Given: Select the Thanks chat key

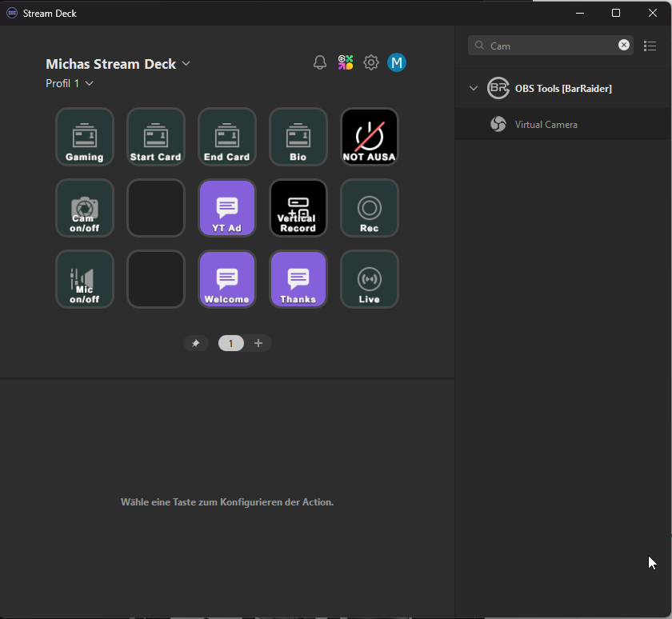Looking at the screenshot, I should [x=298, y=279].
